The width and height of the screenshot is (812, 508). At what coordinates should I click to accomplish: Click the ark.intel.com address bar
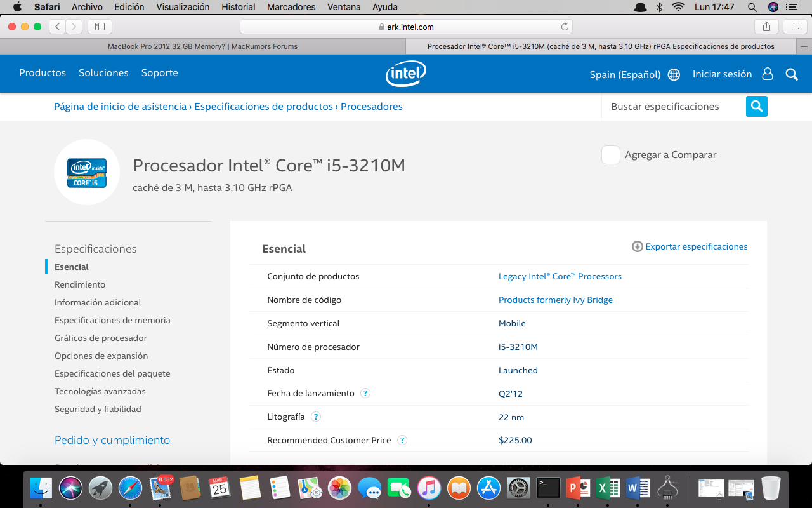click(x=406, y=27)
